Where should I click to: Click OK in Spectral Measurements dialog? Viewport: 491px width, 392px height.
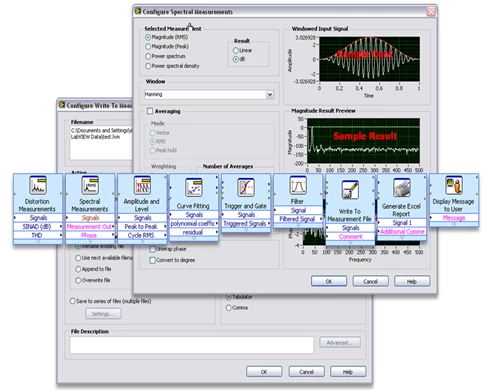click(x=329, y=281)
